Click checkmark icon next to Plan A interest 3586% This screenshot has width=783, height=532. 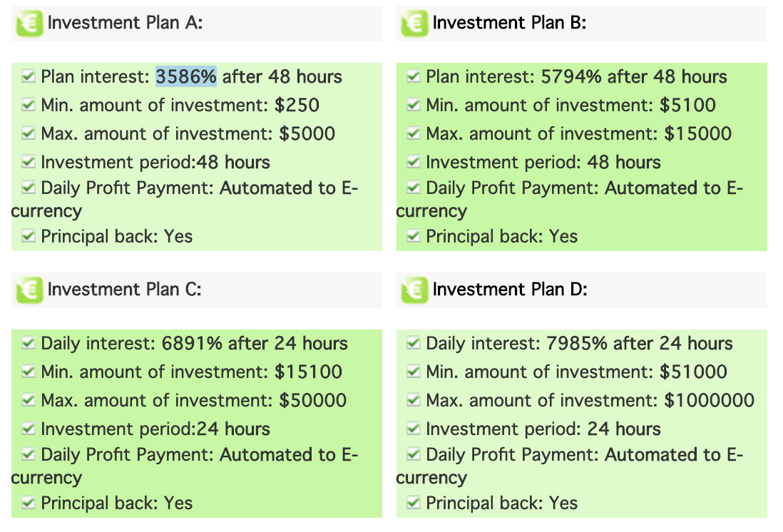pyautogui.click(x=29, y=76)
